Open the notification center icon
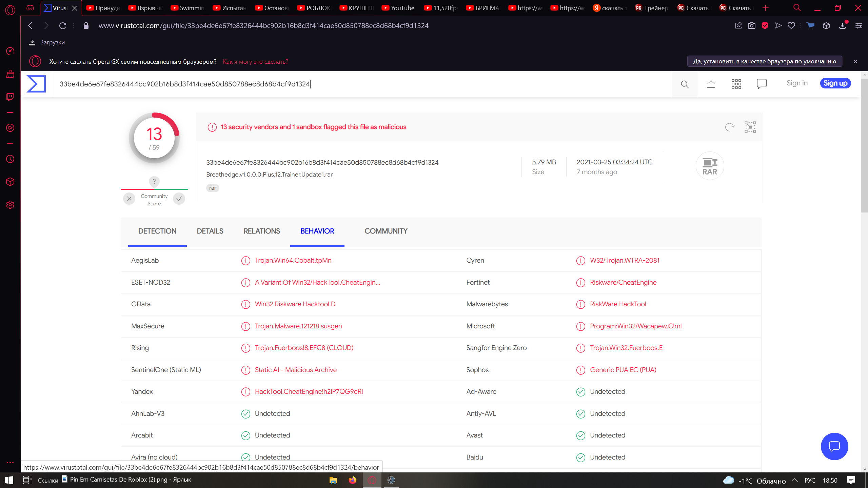Screen dimensions: 868x488 click(x=851, y=480)
